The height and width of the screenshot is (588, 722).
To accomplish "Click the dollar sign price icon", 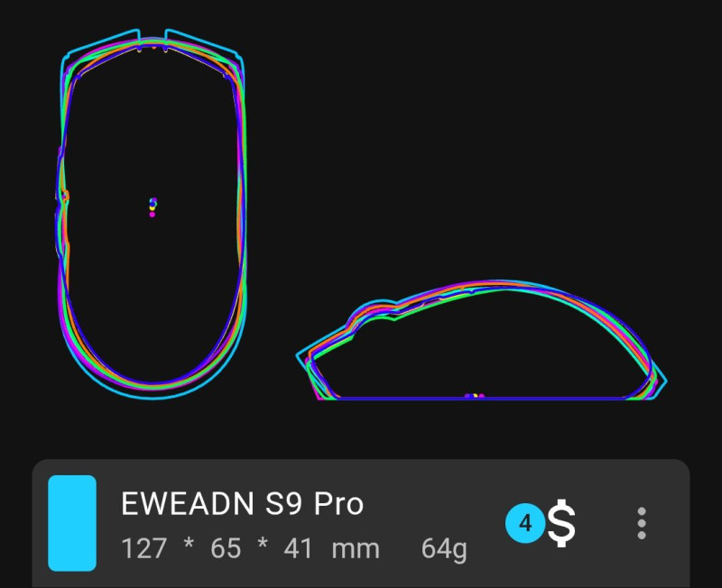I will (x=561, y=523).
